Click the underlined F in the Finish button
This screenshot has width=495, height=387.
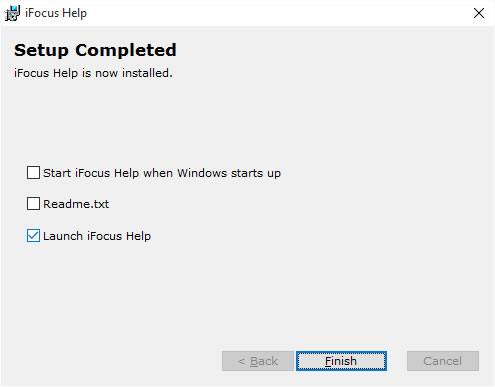pyautogui.click(x=328, y=361)
